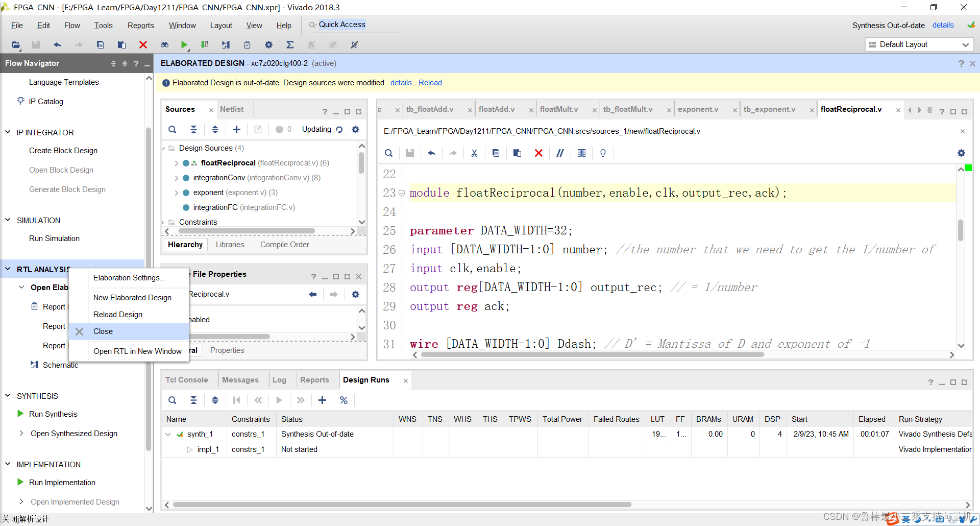
Task: Click details link next to Synthesis Out-of-date
Action: coord(943,25)
